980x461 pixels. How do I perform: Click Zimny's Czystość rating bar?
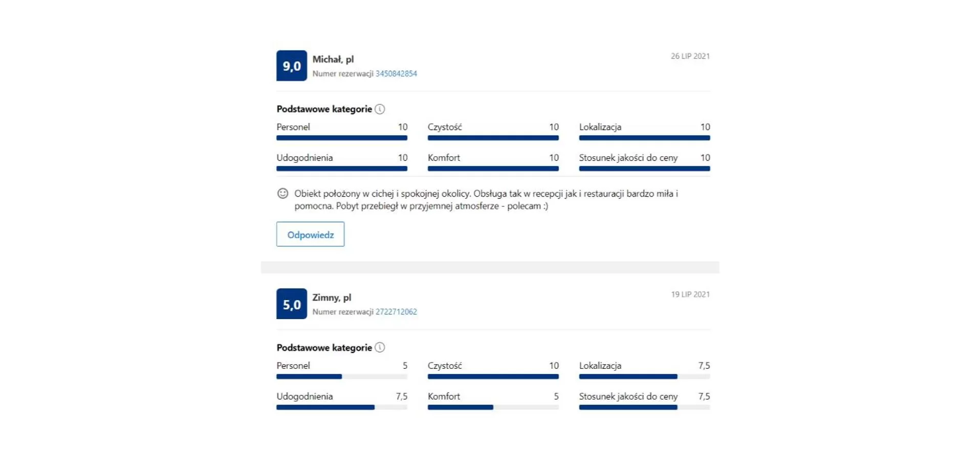493,376
